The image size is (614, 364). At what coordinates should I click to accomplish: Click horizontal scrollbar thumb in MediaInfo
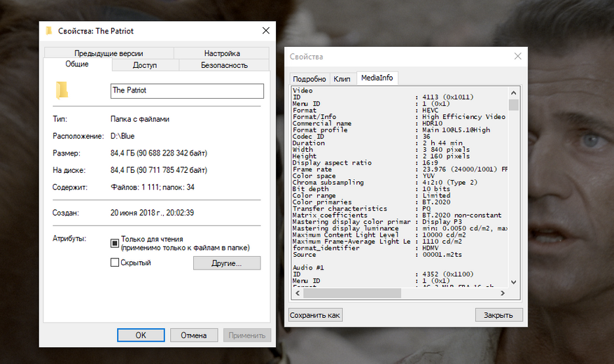pyautogui.click(x=351, y=293)
